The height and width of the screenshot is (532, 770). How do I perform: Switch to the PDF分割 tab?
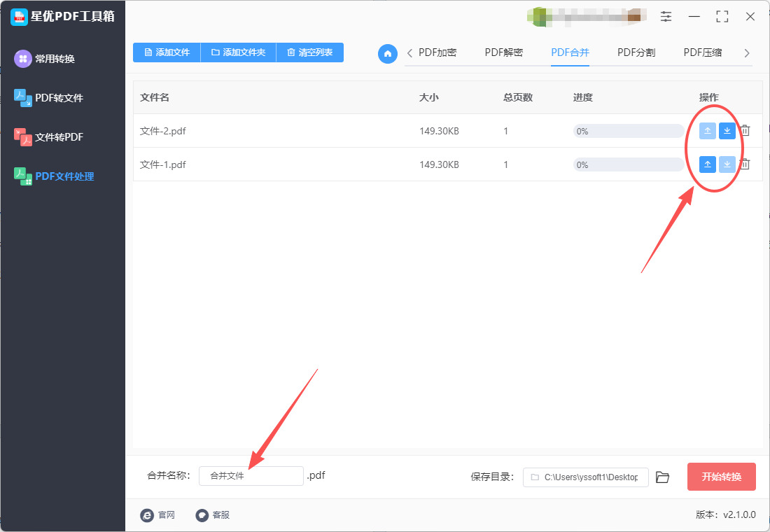(636, 52)
